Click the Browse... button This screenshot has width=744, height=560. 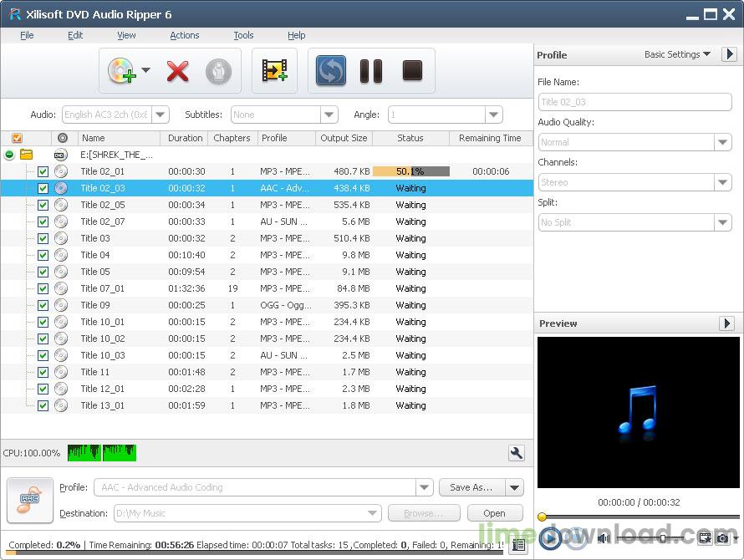tap(424, 513)
